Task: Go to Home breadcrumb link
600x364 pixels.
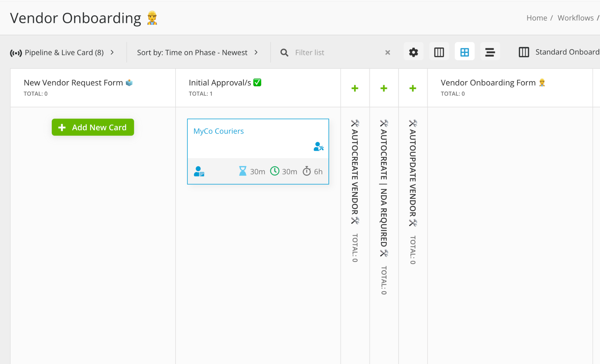Action: click(x=536, y=18)
